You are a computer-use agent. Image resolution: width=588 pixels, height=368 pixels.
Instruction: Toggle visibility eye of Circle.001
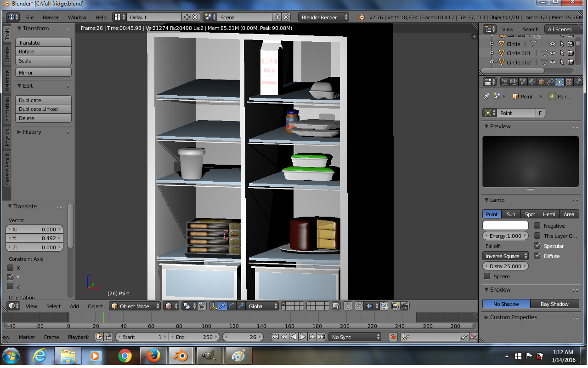553,53
